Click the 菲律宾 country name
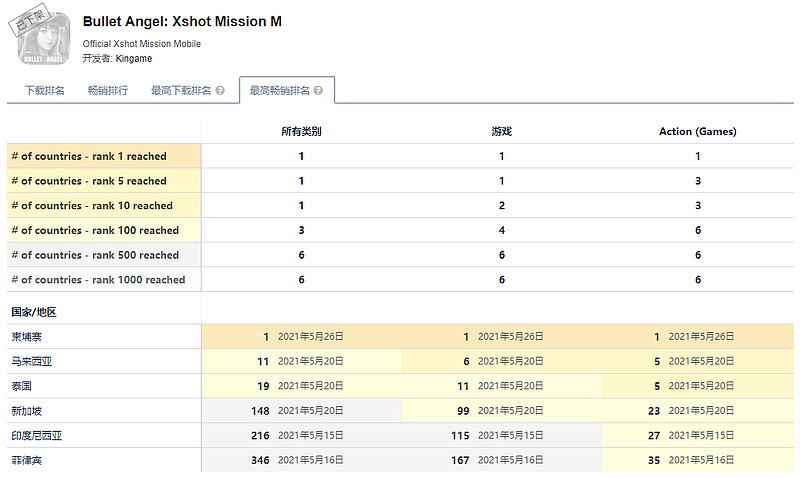800x478 pixels. 27,460
